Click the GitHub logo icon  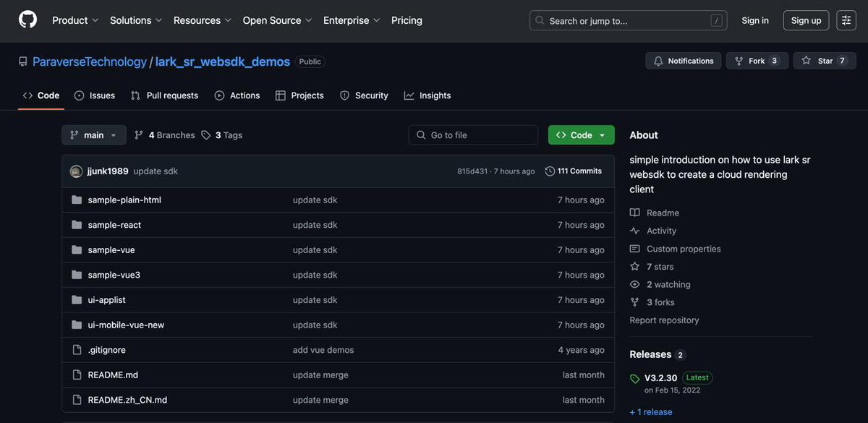[x=27, y=20]
